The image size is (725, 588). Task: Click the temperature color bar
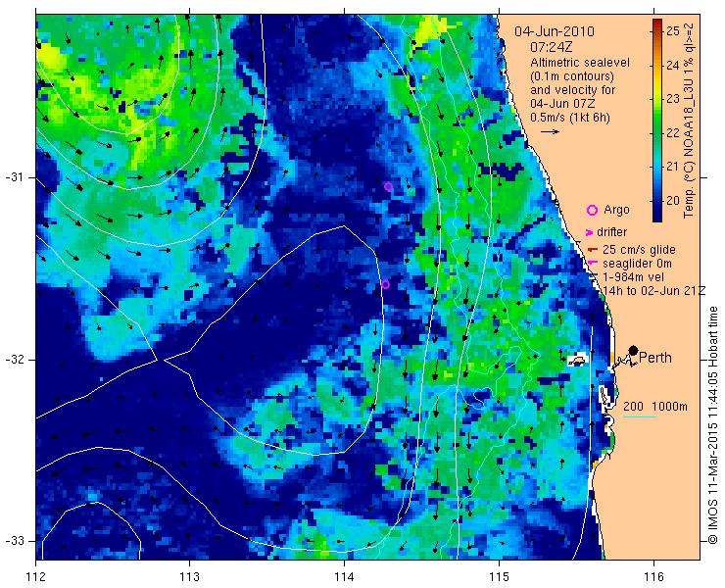tap(657, 121)
